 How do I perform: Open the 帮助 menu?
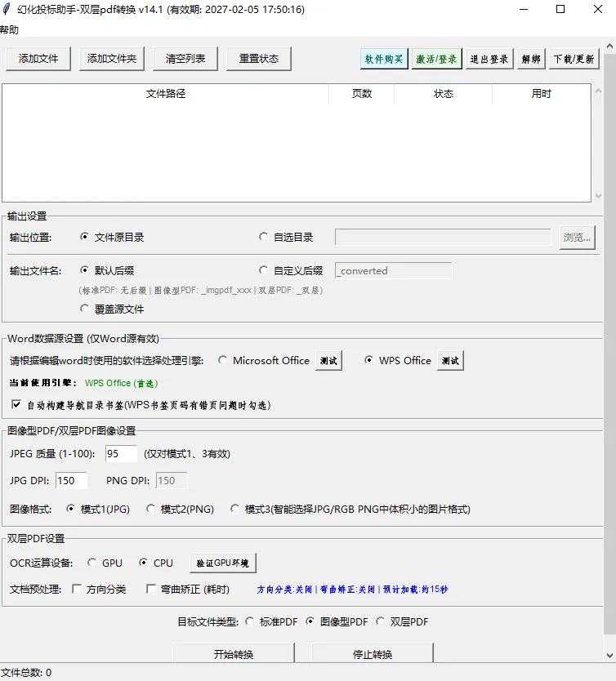[x=9, y=29]
